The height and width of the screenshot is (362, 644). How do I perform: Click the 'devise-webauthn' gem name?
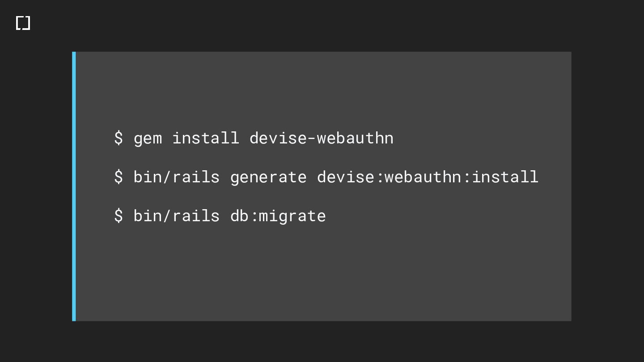(322, 138)
